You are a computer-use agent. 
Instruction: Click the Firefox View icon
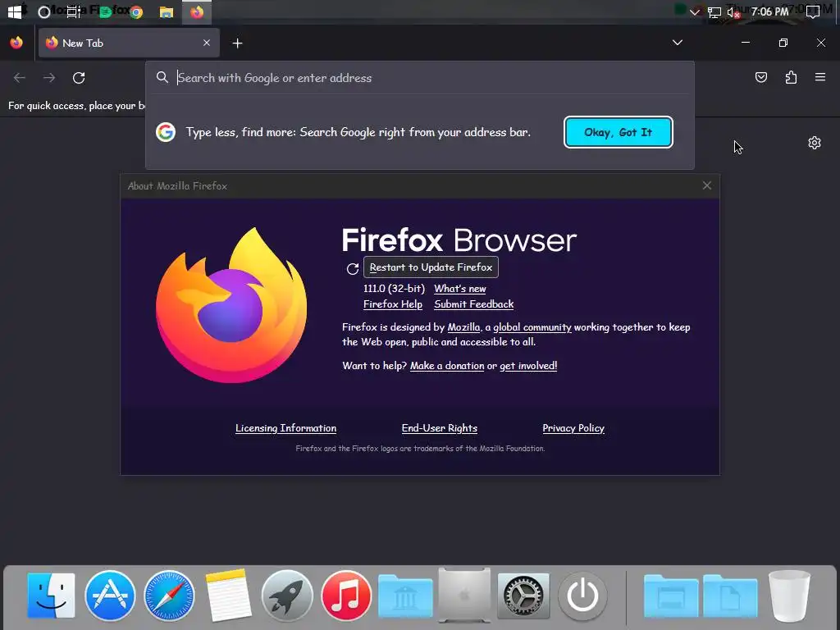tap(16, 43)
